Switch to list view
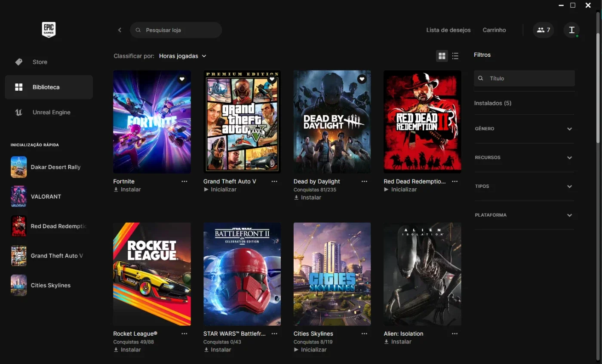Viewport: 602px width, 364px height. (x=455, y=56)
